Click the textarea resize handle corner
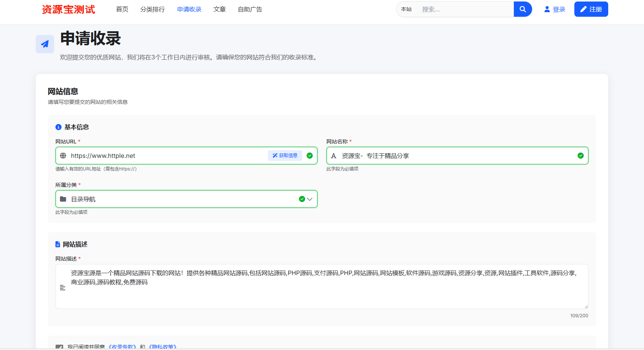Viewport: 644px width, 350px height. point(586,306)
